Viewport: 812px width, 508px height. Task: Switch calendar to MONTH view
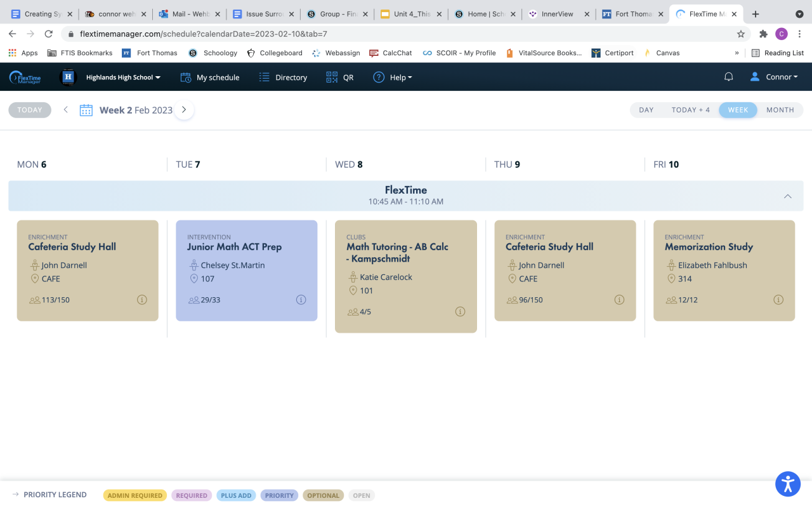[780, 110]
